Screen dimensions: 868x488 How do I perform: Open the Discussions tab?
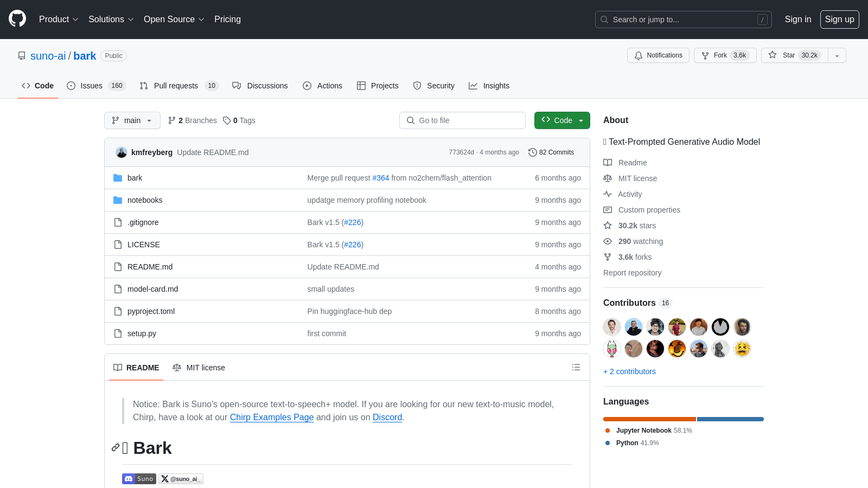(x=260, y=86)
